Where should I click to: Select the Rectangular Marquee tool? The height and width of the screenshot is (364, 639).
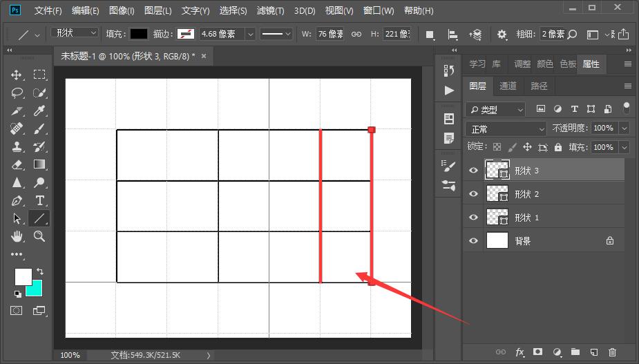[x=39, y=75]
